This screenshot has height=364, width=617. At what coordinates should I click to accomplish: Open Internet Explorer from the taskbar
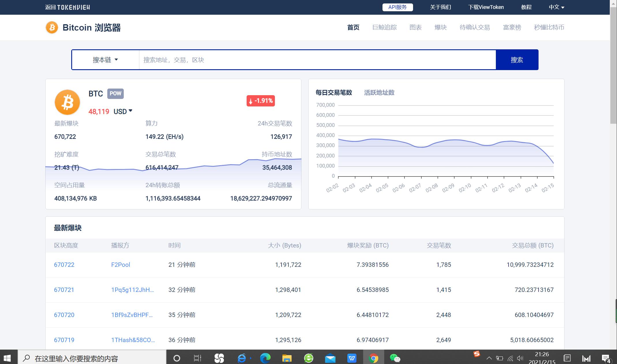point(242,358)
